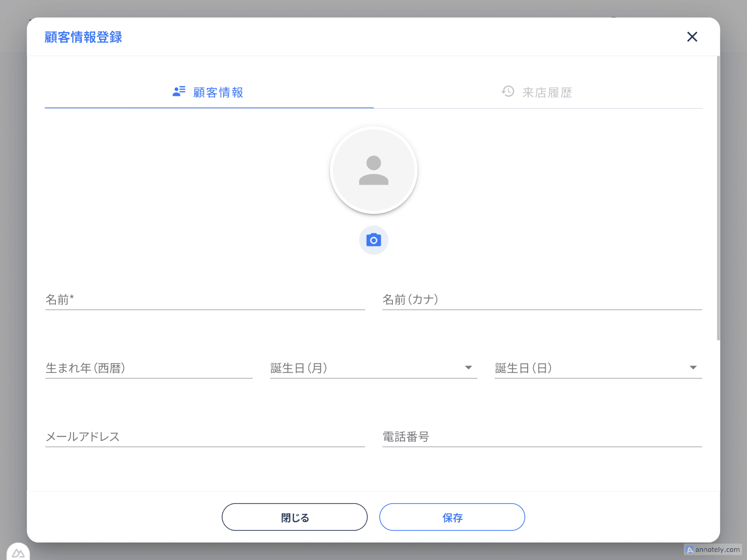
Task: Click the 顧客情報登録 dialog title
Action: pos(83,37)
